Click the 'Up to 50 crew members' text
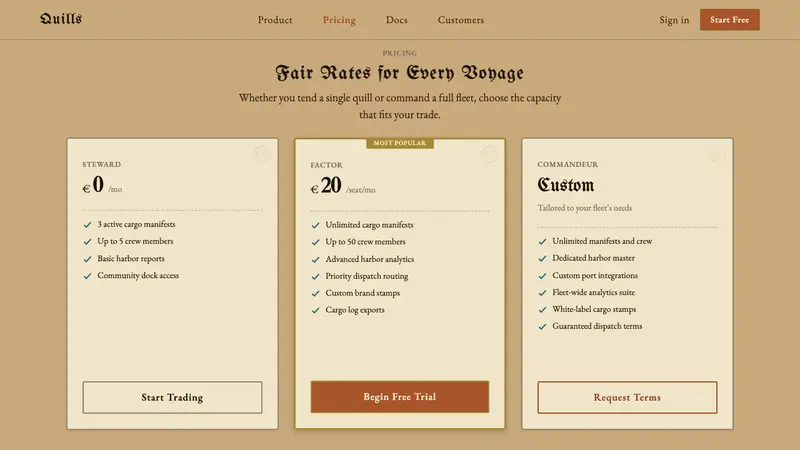 click(365, 241)
